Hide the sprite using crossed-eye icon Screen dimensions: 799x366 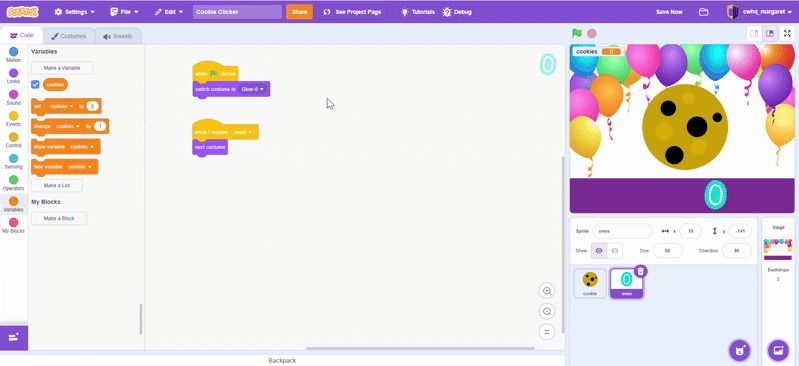615,251
